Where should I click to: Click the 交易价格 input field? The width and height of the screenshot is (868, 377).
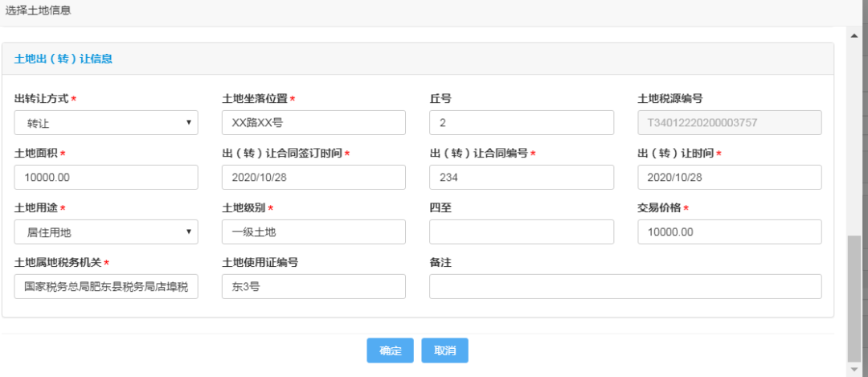click(730, 232)
